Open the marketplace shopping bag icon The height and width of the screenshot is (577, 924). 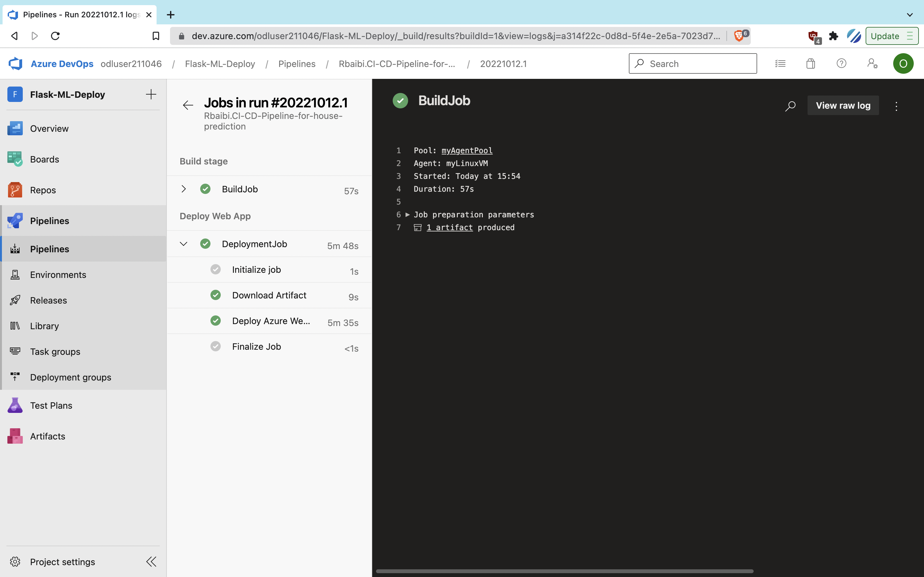coord(811,63)
